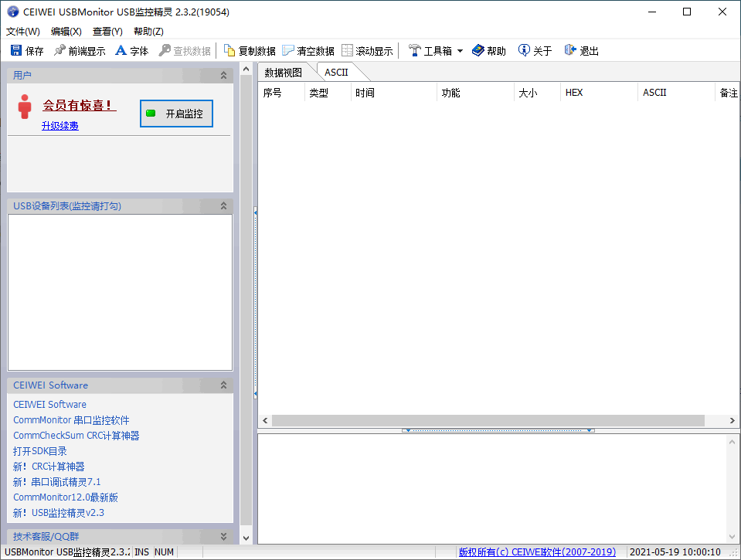Collapse USB设备列表 panel chevron

click(223, 206)
